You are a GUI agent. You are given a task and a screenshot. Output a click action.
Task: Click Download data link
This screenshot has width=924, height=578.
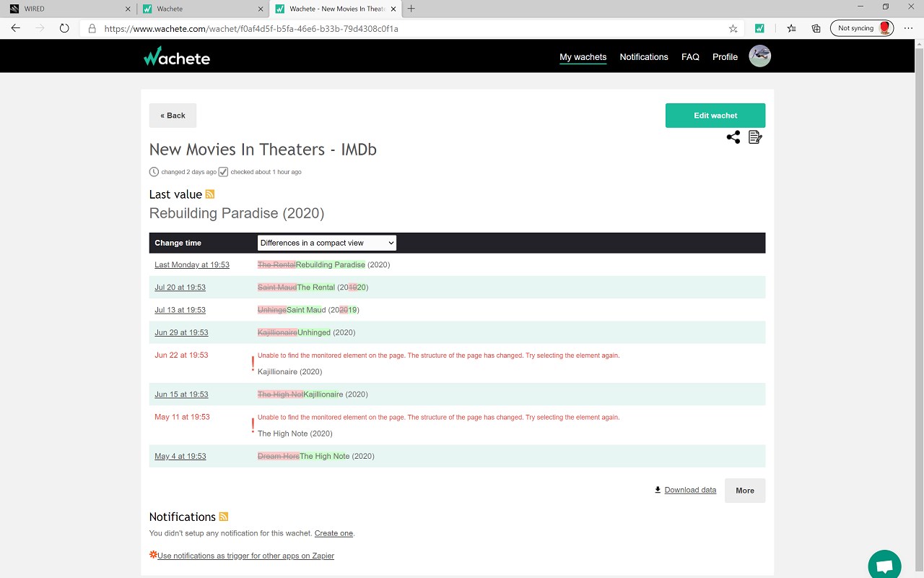tap(690, 490)
